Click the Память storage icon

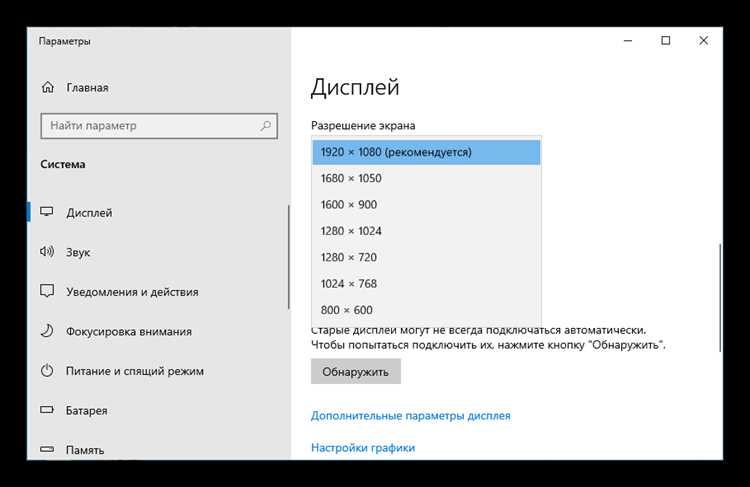tap(47, 450)
